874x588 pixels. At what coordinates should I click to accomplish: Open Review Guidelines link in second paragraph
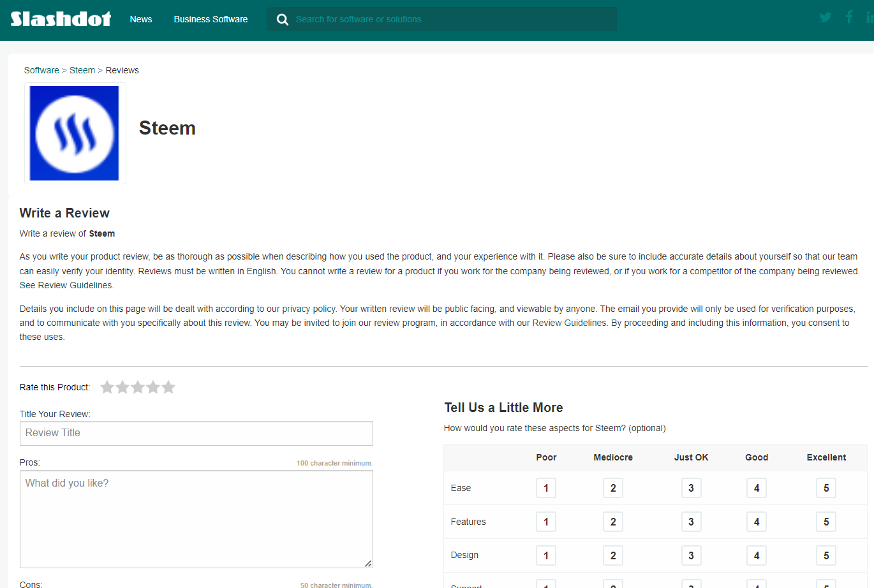pos(569,323)
